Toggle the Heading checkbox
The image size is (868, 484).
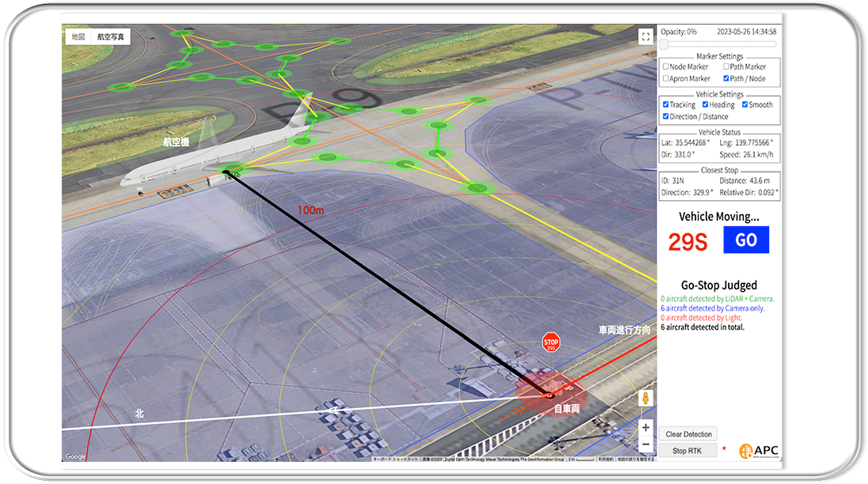[x=705, y=104]
